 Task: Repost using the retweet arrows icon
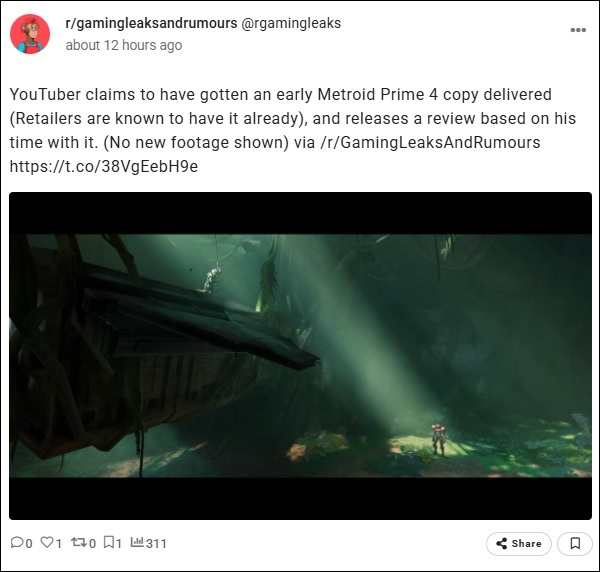(78, 542)
